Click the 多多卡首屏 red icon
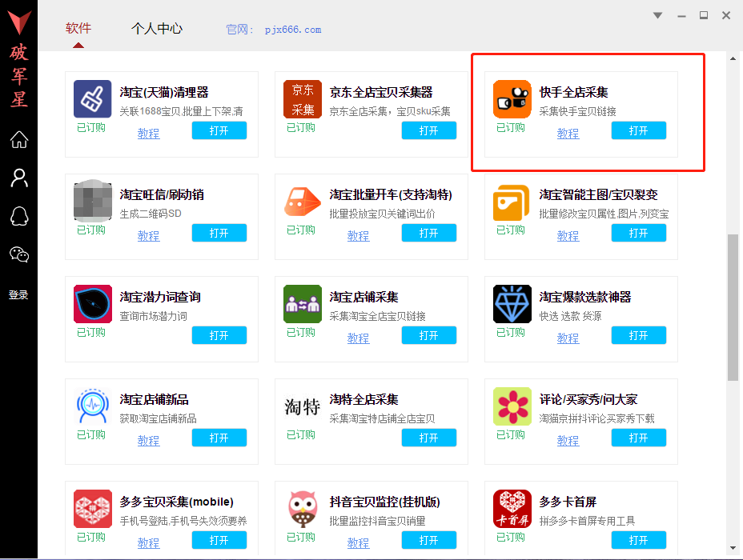This screenshot has width=743, height=560. tap(512, 509)
